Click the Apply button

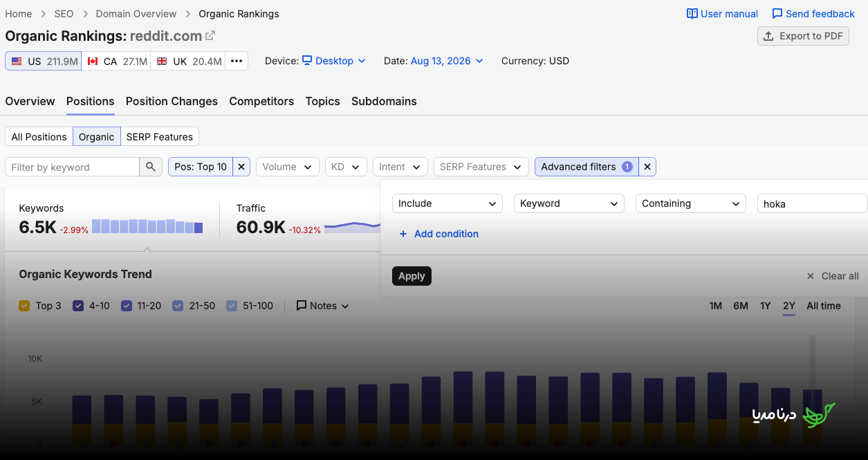pyautogui.click(x=412, y=276)
